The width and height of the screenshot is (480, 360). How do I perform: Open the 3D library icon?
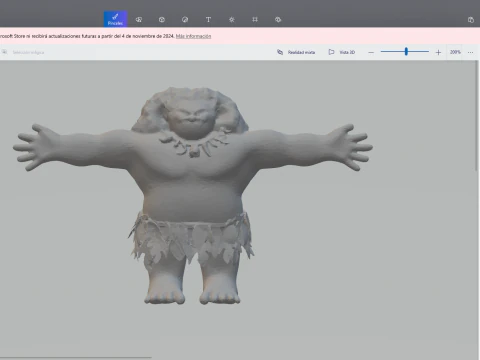pyautogui.click(x=278, y=20)
